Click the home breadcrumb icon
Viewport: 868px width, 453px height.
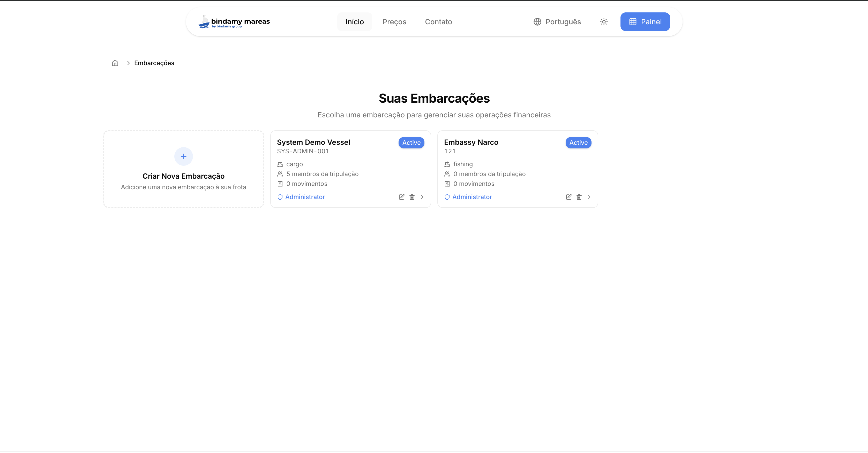tap(115, 63)
